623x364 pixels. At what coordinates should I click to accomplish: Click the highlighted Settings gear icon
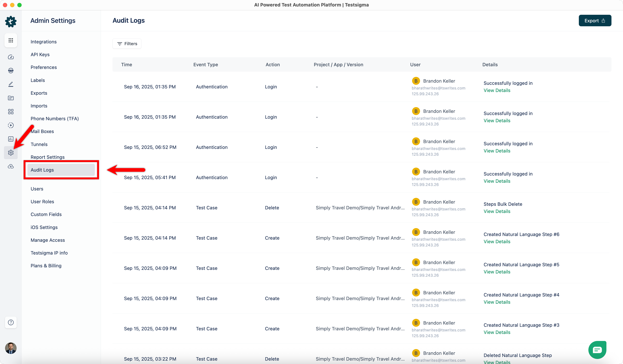pyautogui.click(x=11, y=153)
